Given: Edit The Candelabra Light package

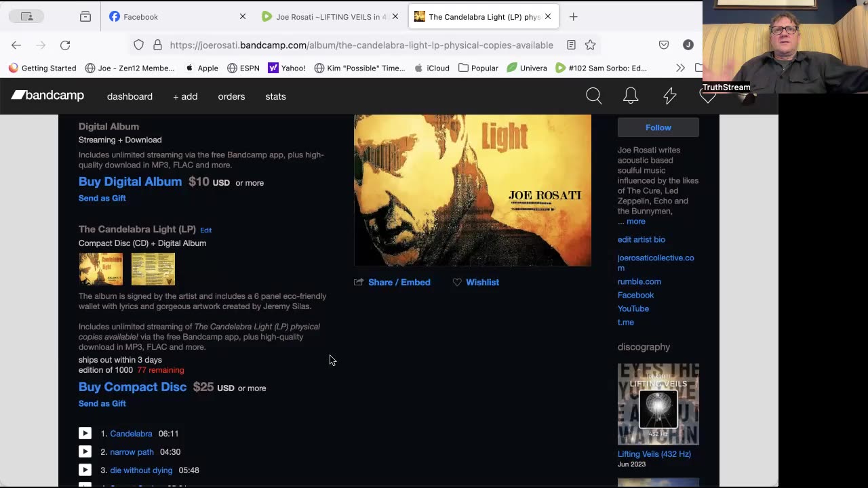Looking at the screenshot, I should 206,230.
